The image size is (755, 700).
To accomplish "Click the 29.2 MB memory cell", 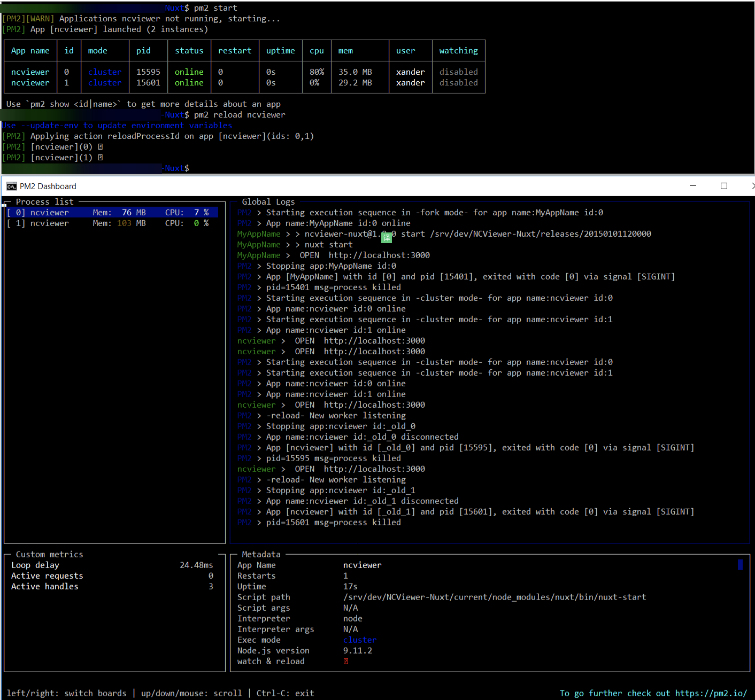I will [x=355, y=83].
